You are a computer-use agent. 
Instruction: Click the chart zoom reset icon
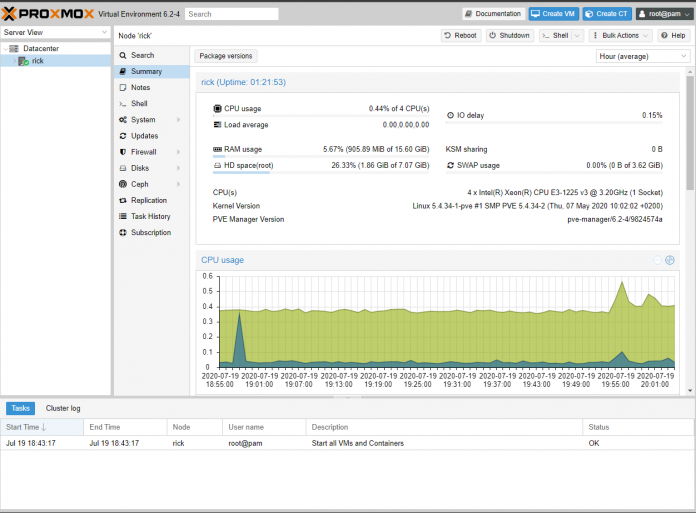657,260
